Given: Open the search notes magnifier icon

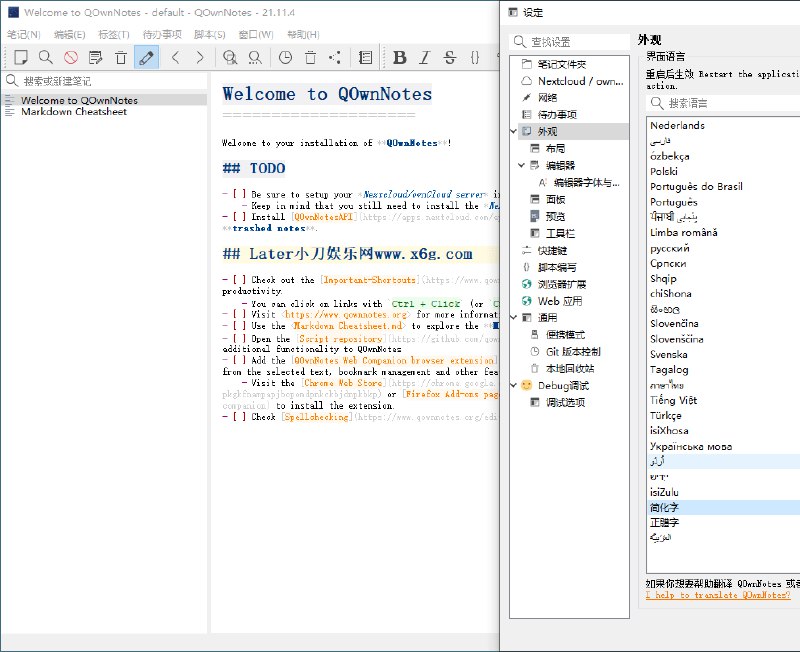Looking at the screenshot, I should pyautogui.click(x=44, y=59).
